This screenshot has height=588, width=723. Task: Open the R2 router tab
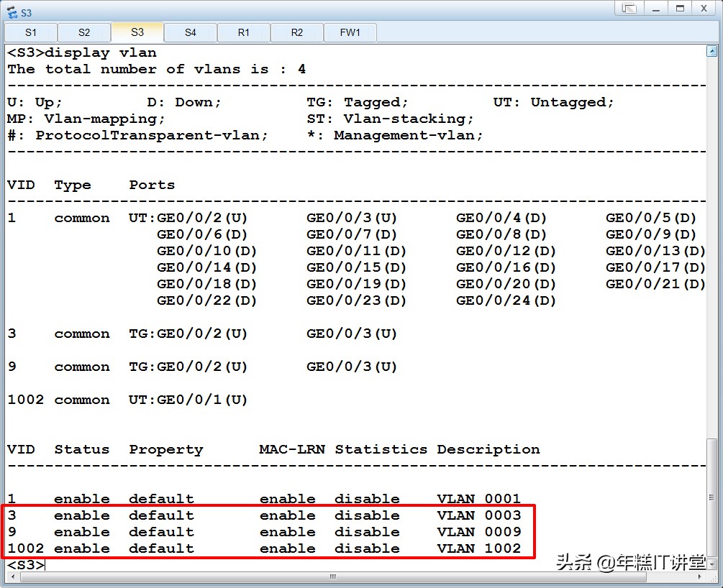tap(297, 33)
